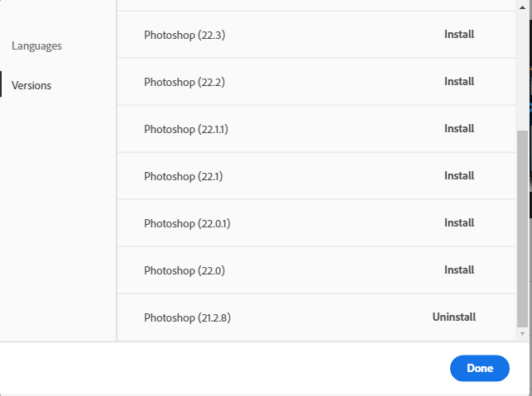Click the versions list scrollbar thumb
Screen dimensions: 532x396
coord(521,227)
